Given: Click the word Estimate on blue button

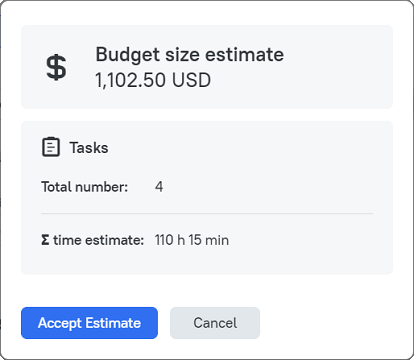Looking at the screenshot, I should click(113, 323).
